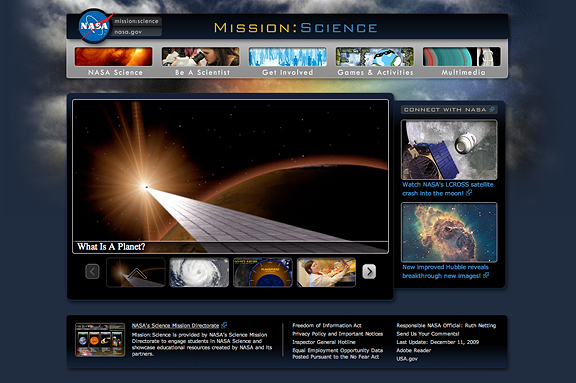Open the Connect With NASA external link icon
Image resolution: width=576 pixels, height=383 pixels.
click(492, 109)
